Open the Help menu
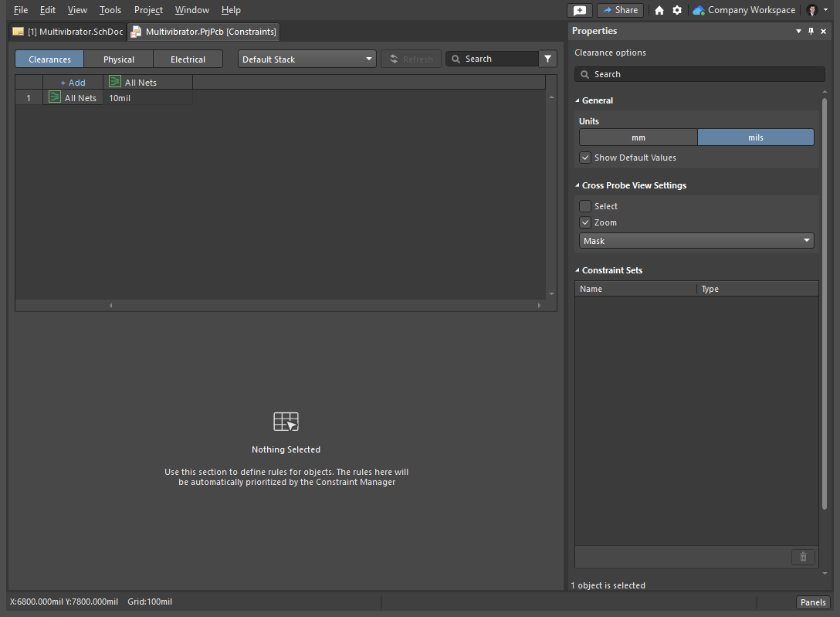Viewport: 840px width, 617px height. (231, 10)
